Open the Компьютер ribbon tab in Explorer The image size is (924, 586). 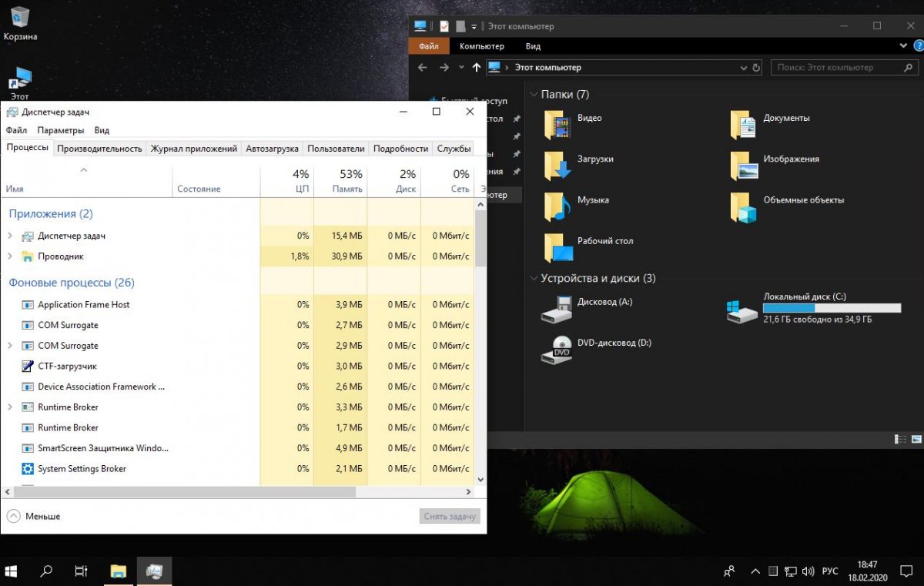coord(481,46)
